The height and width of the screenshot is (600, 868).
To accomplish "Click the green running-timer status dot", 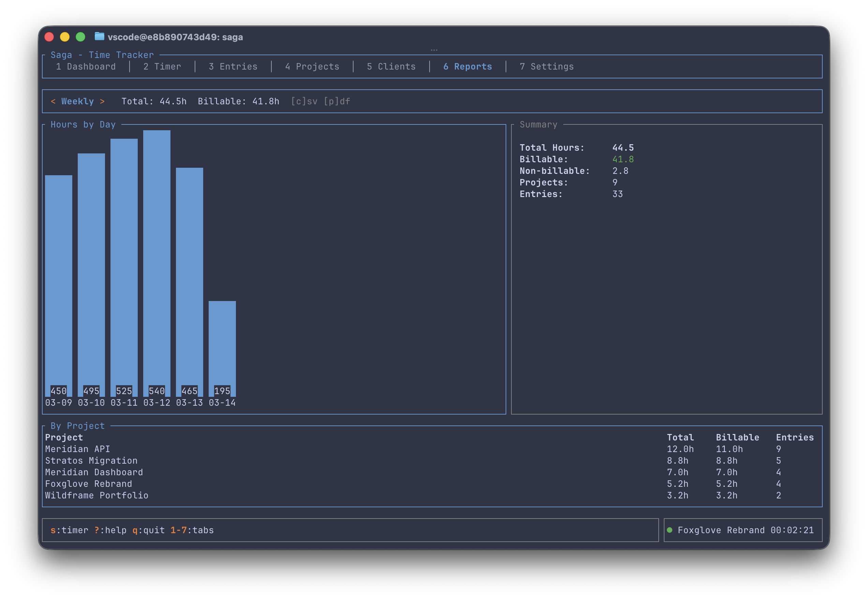I will coord(669,530).
